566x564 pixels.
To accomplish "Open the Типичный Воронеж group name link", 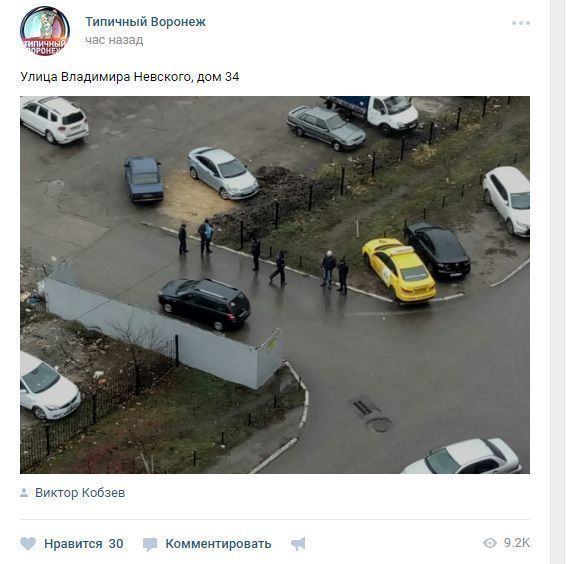I will pos(145,22).
